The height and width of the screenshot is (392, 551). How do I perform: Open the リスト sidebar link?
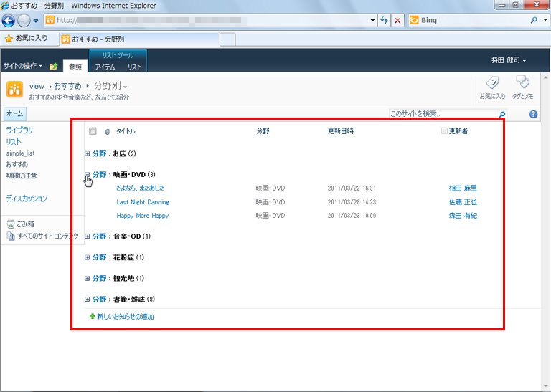(x=14, y=142)
